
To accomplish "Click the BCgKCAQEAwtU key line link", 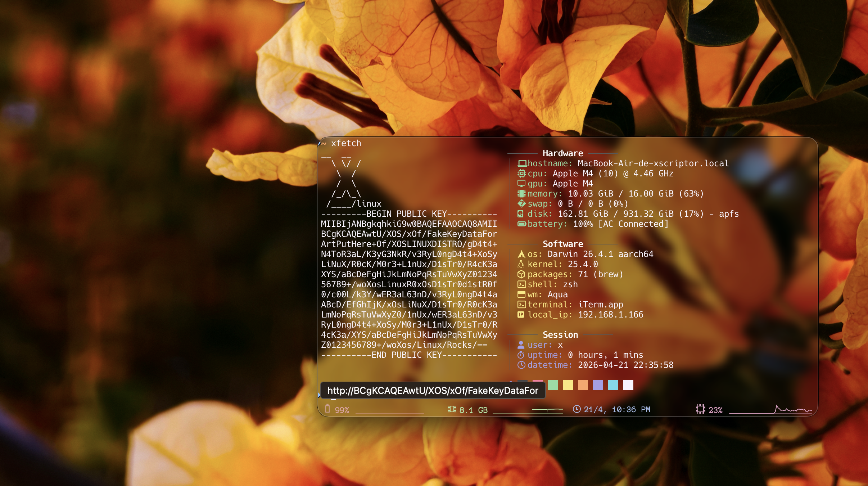I will click(409, 234).
